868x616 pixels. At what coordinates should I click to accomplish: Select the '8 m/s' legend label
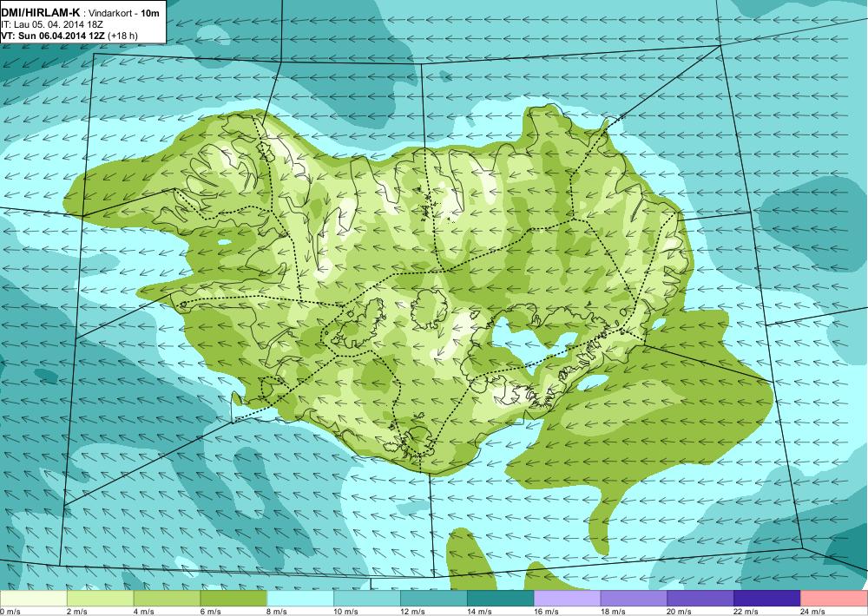point(277,612)
